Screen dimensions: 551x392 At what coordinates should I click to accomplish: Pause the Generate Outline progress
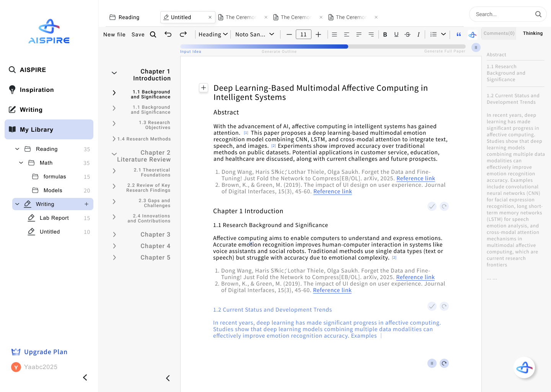click(476, 47)
